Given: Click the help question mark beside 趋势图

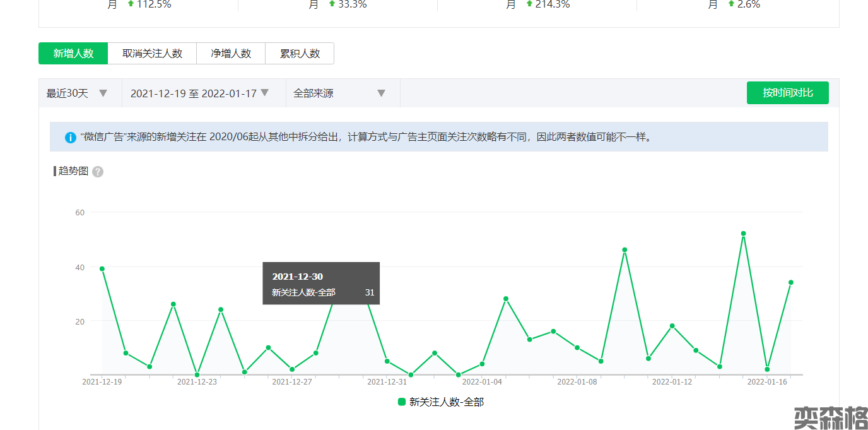Looking at the screenshot, I should click(98, 172).
